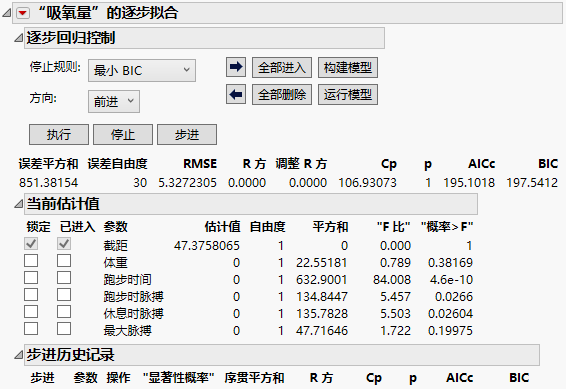Image resolution: width=566 pixels, height=389 pixels.
Task: Click the 跑步时间 F ratio 84.008
Action: [x=392, y=280]
